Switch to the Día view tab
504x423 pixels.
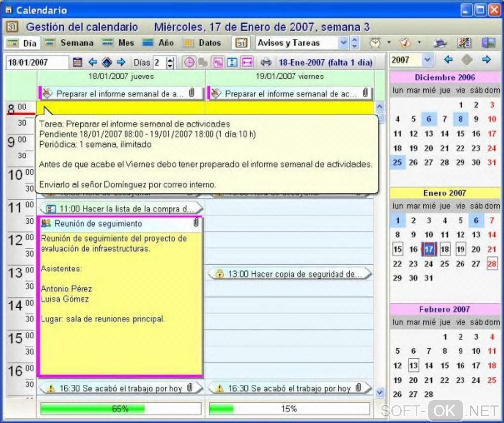pos(22,43)
